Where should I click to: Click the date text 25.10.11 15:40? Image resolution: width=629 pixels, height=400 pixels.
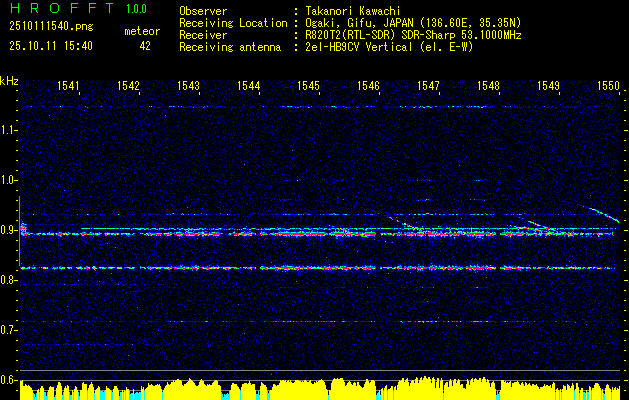51,46
